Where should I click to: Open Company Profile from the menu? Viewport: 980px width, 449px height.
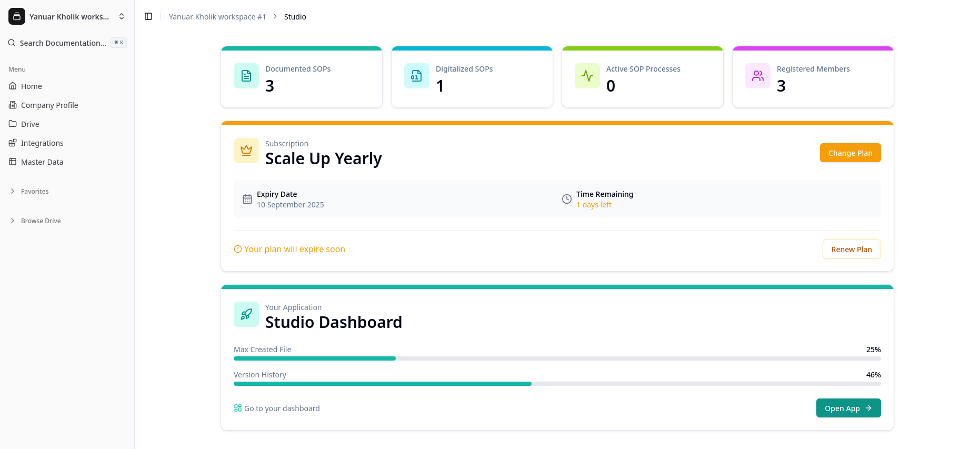tap(49, 105)
